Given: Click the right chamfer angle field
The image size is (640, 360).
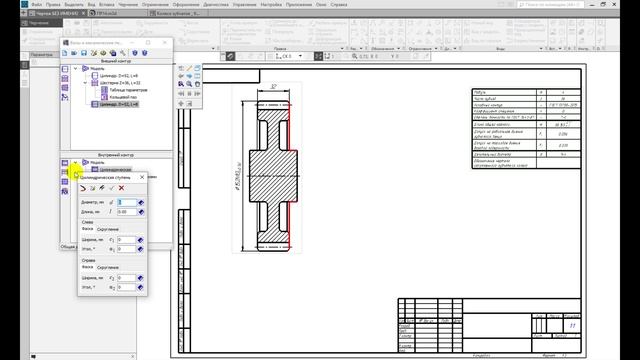Looking at the screenshot, I should coord(127,287).
